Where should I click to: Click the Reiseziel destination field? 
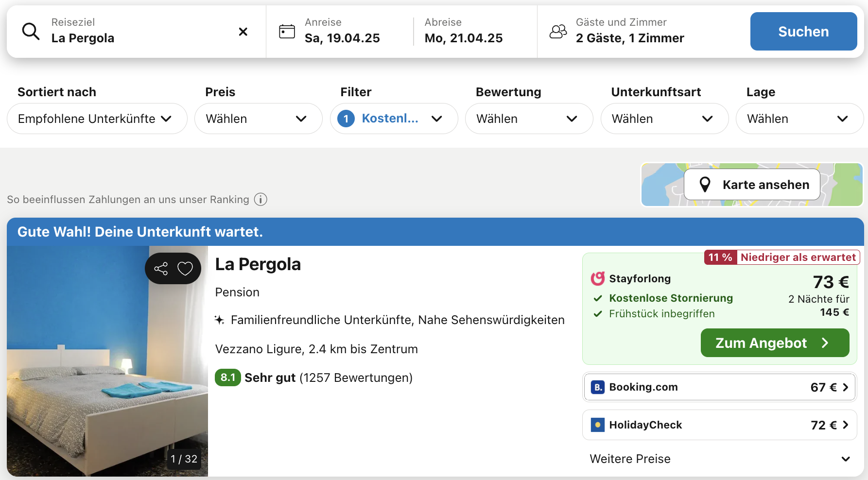(x=136, y=32)
